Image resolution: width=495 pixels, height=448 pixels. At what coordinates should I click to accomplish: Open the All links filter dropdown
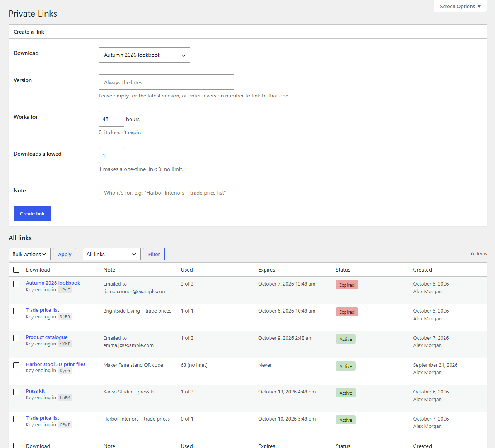pyautogui.click(x=112, y=254)
